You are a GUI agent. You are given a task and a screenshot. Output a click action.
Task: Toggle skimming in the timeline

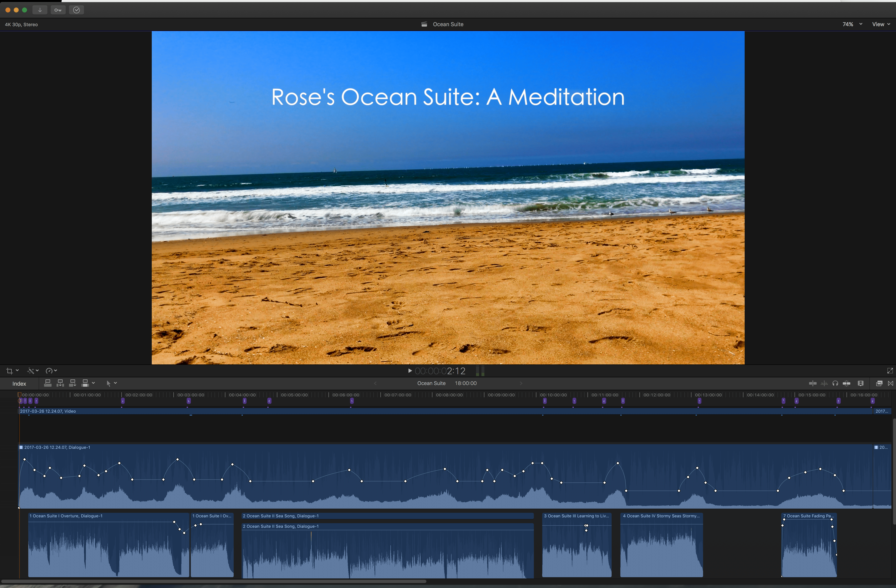coord(812,383)
